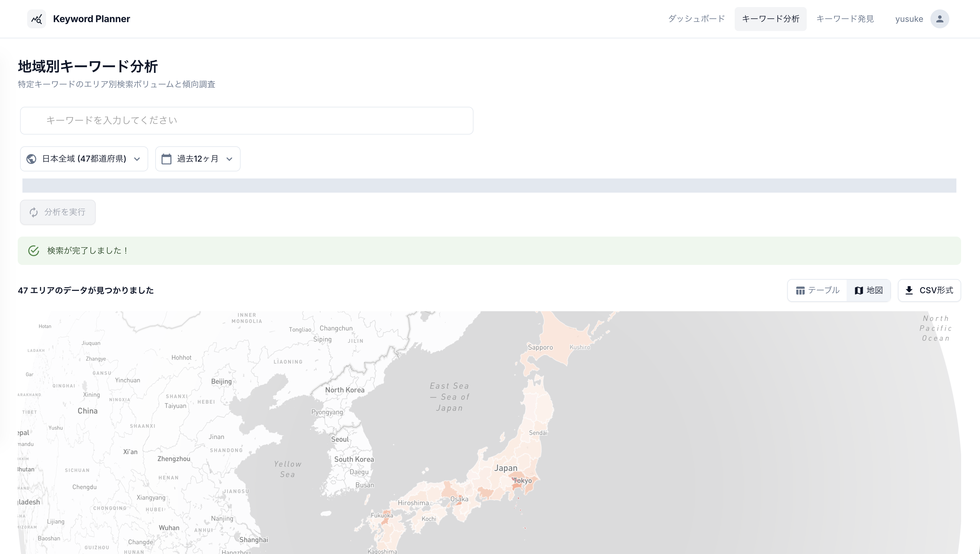This screenshot has height=554, width=980.
Task: Click Kochi label on the map
Action: [429, 519]
